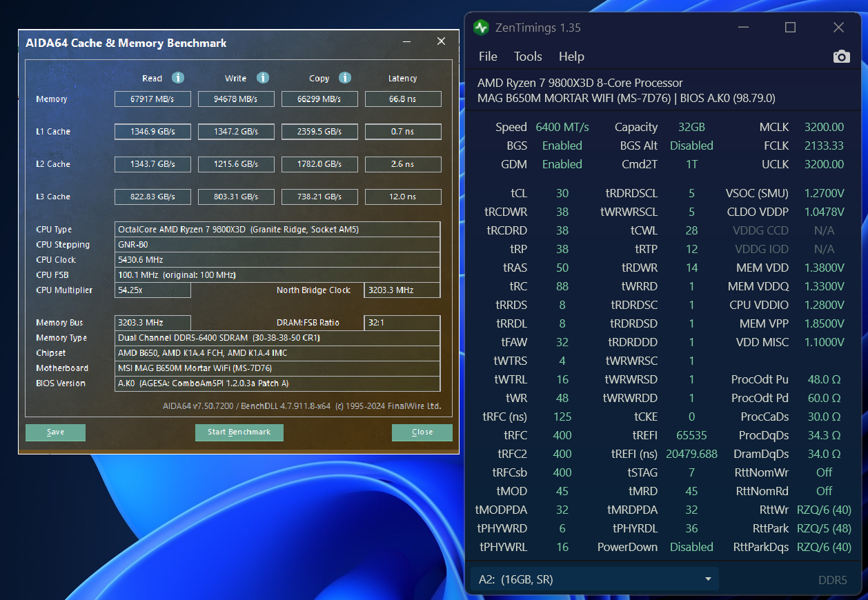Click the L1 Cache Read 1346.9 GB/s value
This screenshot has width=868, height=600.
[x=152, y=132]
